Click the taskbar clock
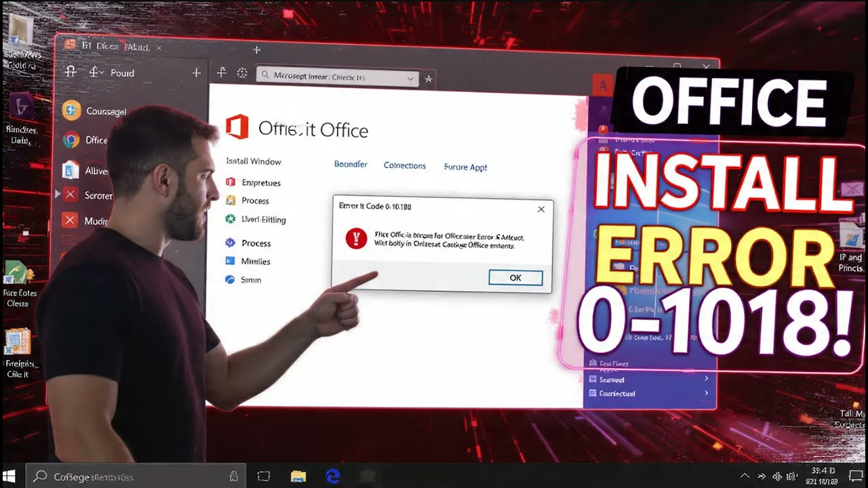Screen dimensions: 868x488 coord(823,476)
